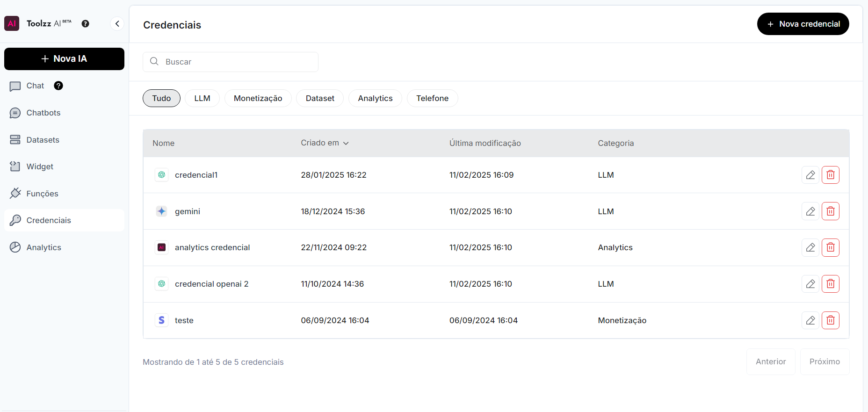Select the credencial1 name
Screen dimensions: 868x412
coord(196,175)
